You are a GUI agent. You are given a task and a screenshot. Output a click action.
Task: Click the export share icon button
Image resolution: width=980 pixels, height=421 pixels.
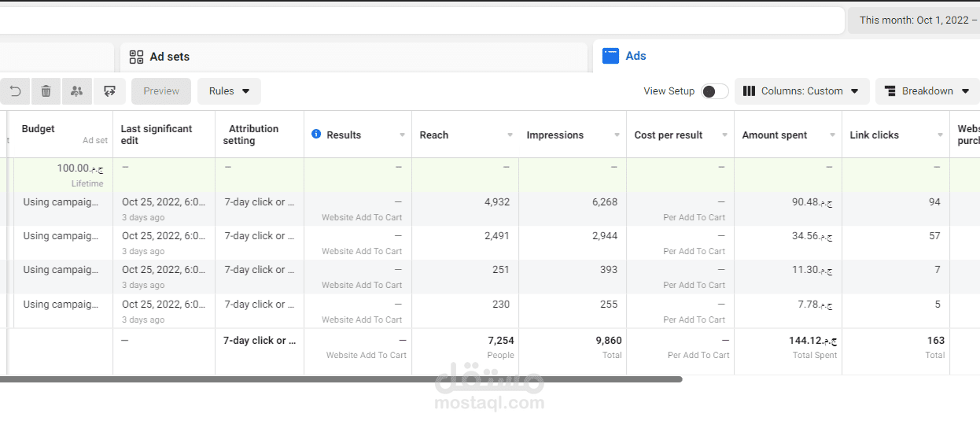(x=109, y=91)
